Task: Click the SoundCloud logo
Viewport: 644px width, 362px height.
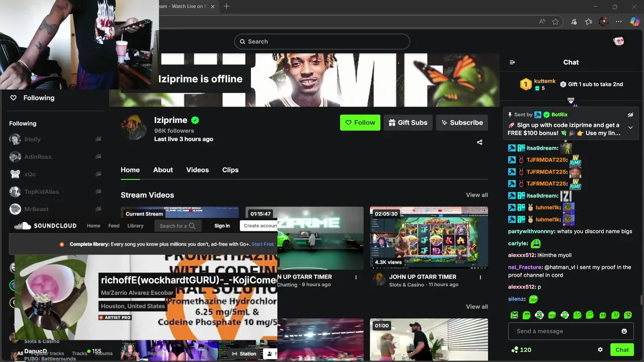Action: pyautogui.click(x=45, y=226)
